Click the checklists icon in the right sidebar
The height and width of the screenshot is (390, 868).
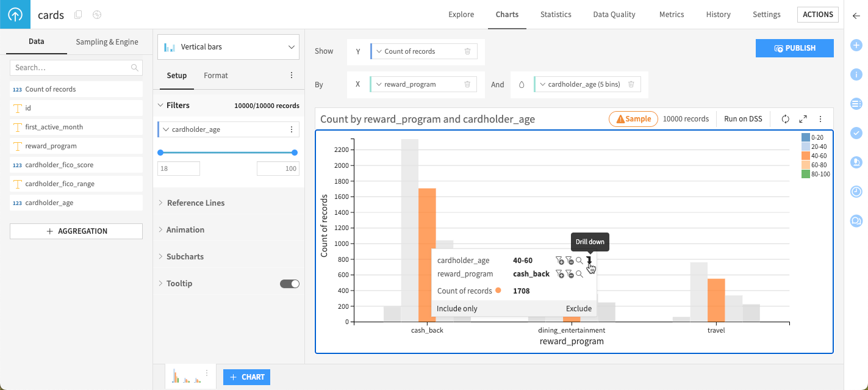[856, 133]
